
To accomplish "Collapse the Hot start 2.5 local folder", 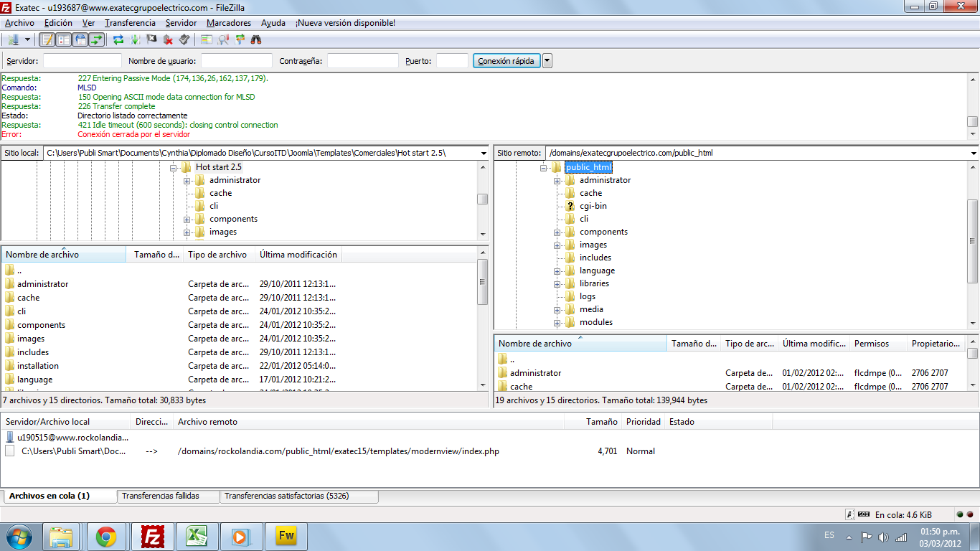I will coord(174,167).
